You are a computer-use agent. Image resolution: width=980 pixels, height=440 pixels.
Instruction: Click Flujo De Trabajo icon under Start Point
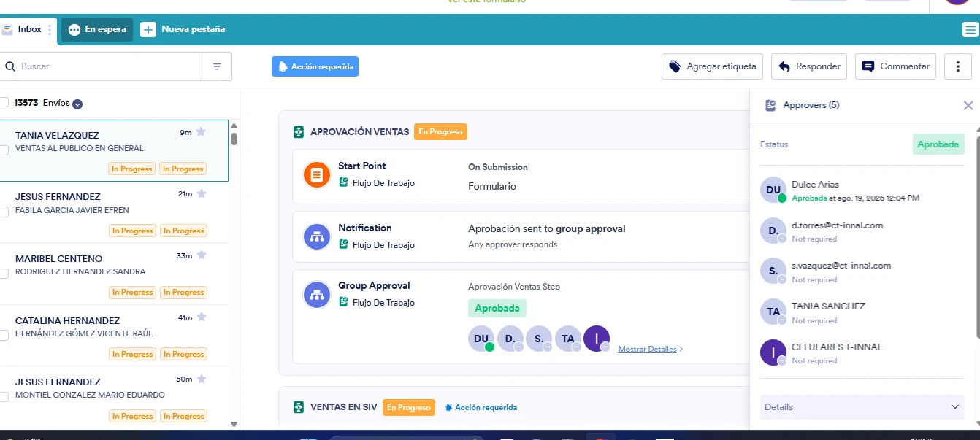[343, 182]
